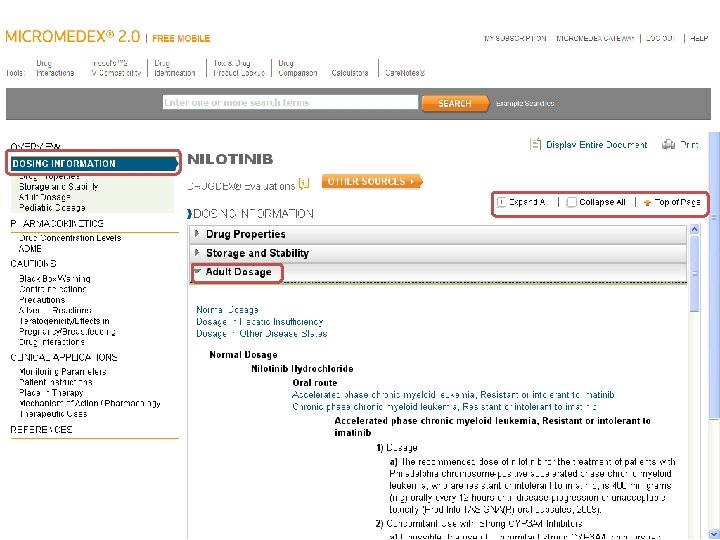The width and height of the screenshot is (720, 540).
Task: Tick the Collapse All checkbox
Action: coord(572,202)
